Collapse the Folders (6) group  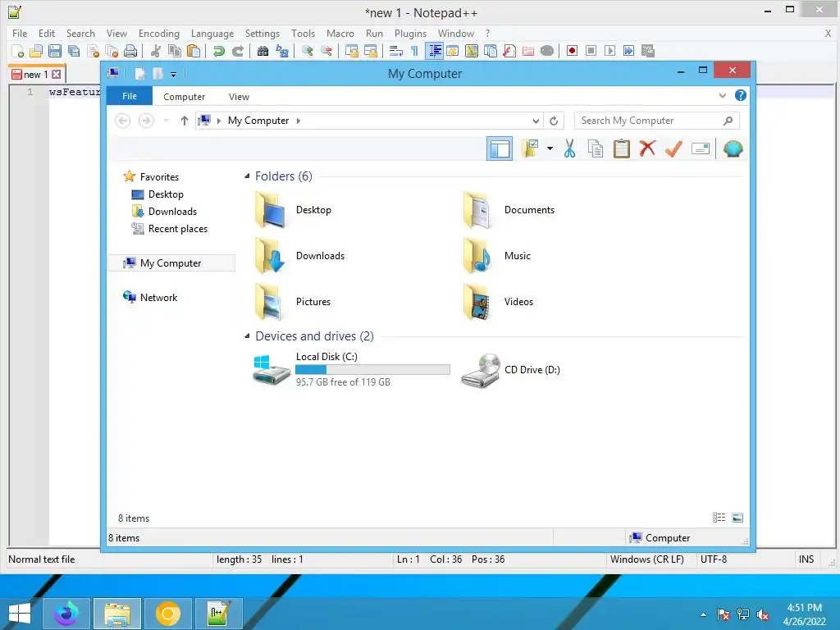[x=247, y=176]
